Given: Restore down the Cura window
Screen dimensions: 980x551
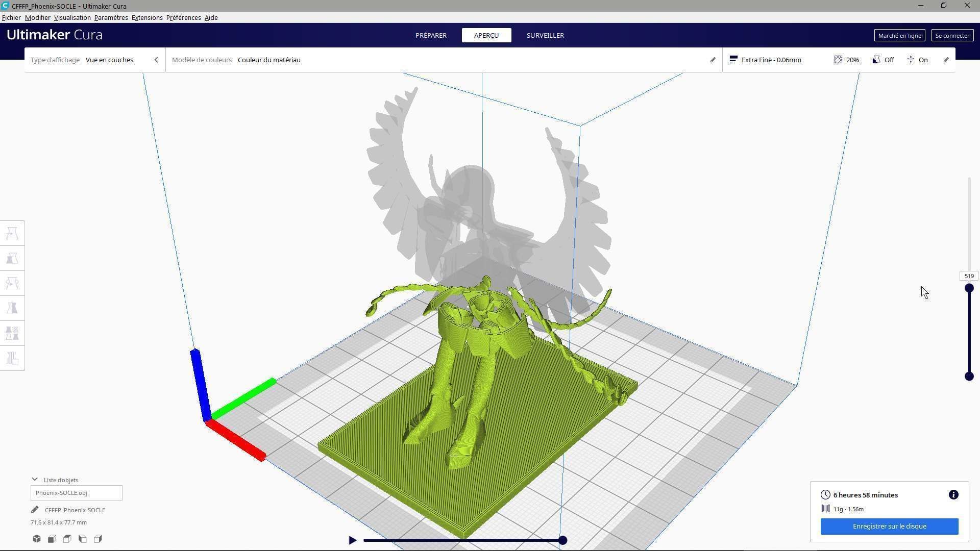Looking at the screenshot, I should 944,6.
